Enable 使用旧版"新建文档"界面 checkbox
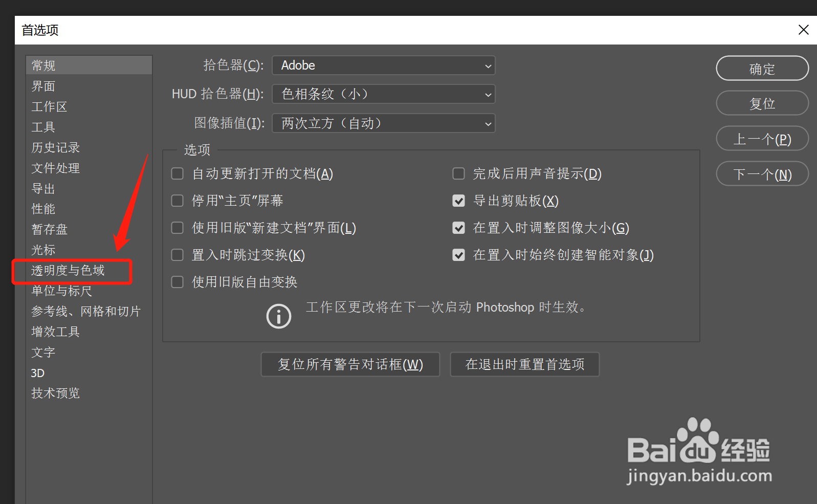 (x=178, y=228)
